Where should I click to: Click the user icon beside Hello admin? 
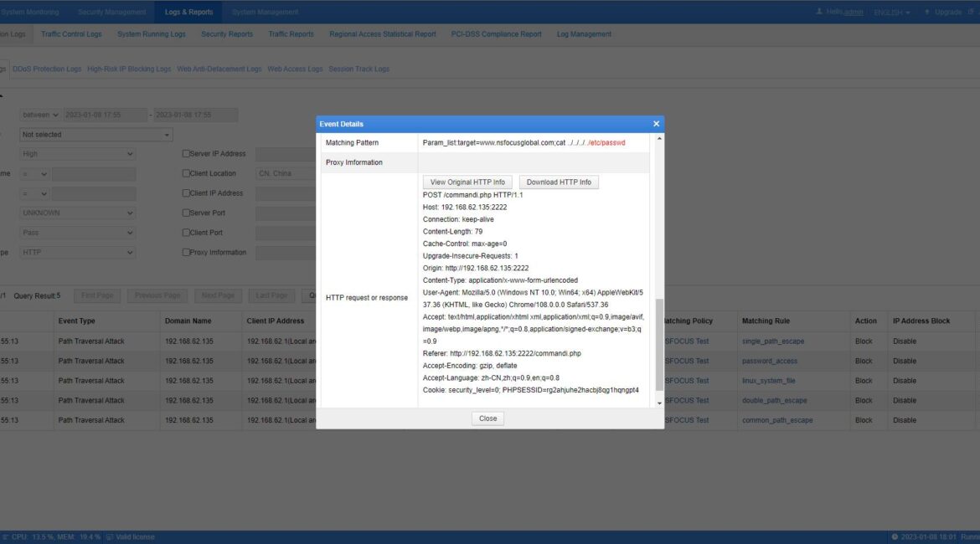click(x=819, y=12)
